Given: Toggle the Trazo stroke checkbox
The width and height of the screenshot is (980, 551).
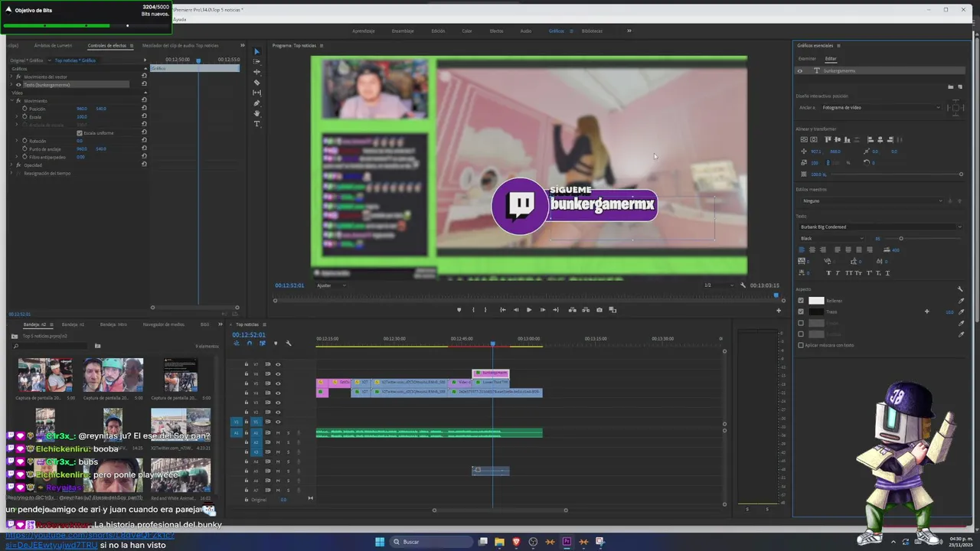Looking at the screenshot, I should click(801, 311).
